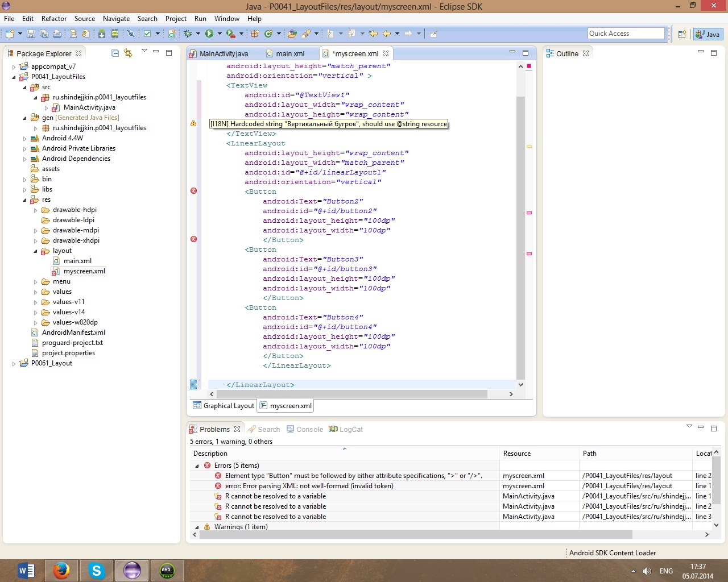Open the Android Virtual Device Manager icon
The image size is (728, 582).
[115, 34]
